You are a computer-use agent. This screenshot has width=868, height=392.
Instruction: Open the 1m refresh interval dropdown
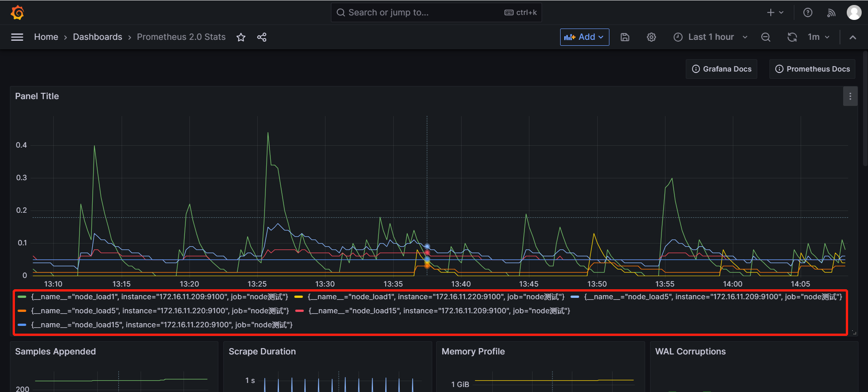[x=818, y=37]
